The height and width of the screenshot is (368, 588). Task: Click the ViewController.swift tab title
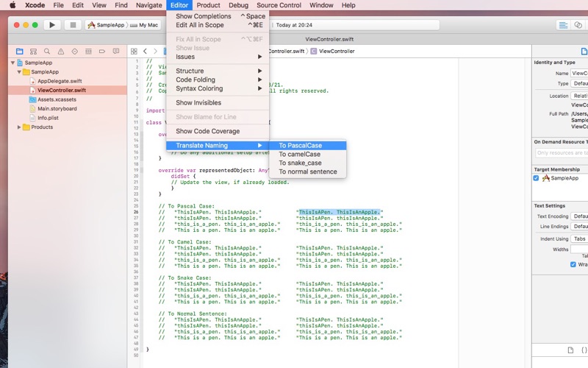click(329, 39)
